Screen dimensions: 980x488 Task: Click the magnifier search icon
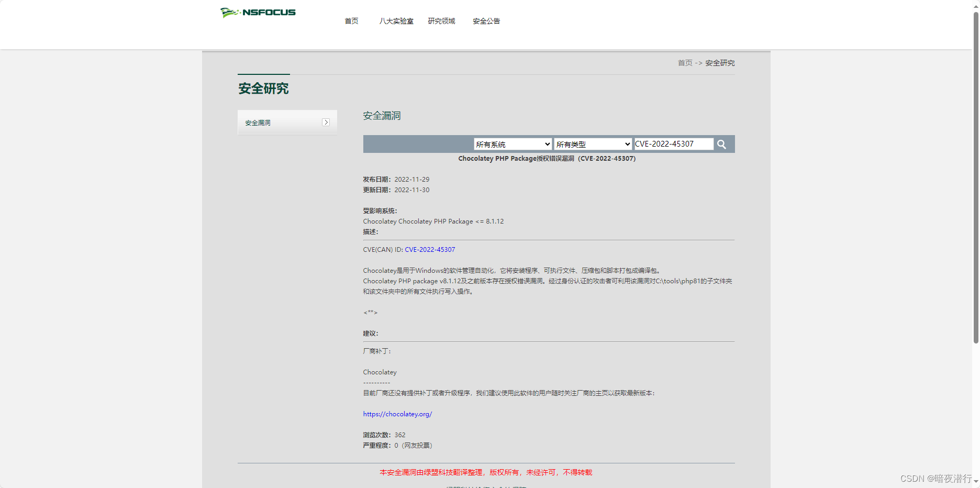[x=721, y=144]
